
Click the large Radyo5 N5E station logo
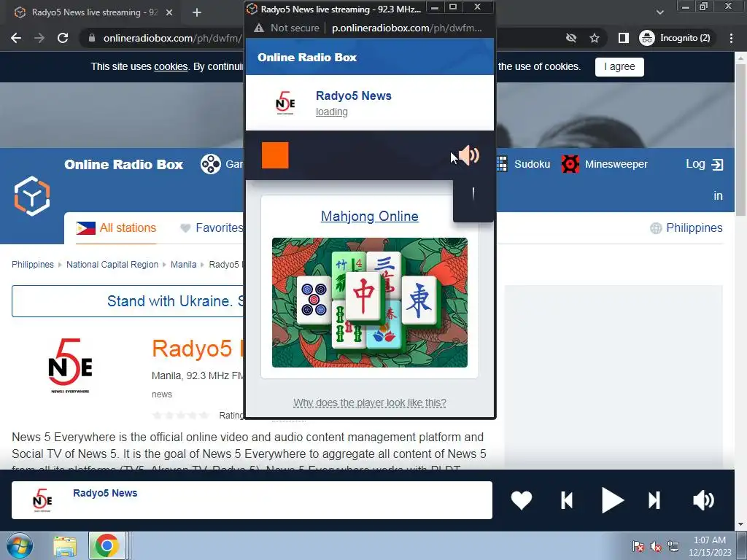coord(70,366)
